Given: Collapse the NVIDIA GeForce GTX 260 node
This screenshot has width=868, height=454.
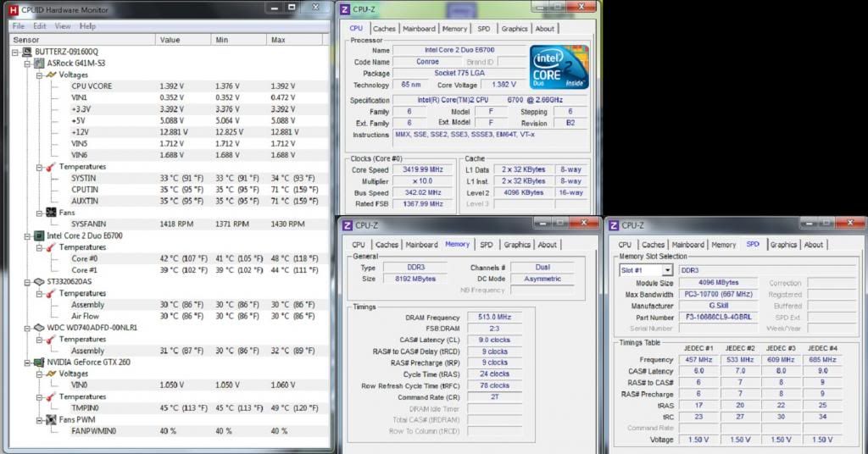Looking at the screenshot, I should (x=27, y=363).
